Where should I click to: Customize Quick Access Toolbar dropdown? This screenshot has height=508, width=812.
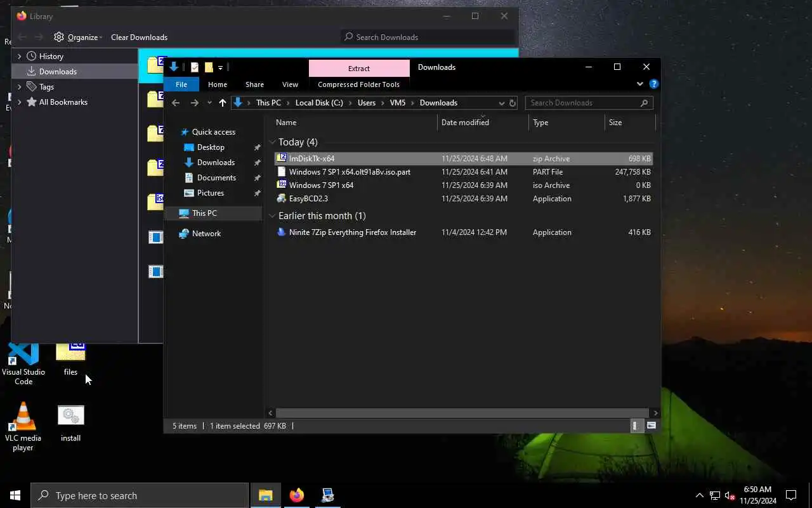(x=221, y=67)
